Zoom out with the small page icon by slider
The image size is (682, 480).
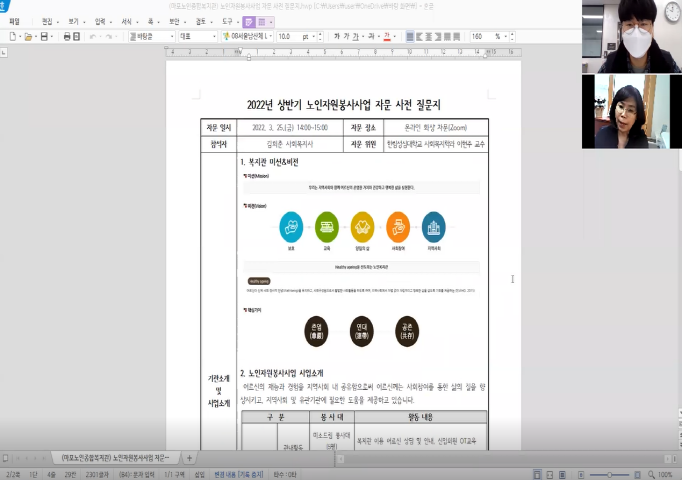581,474
